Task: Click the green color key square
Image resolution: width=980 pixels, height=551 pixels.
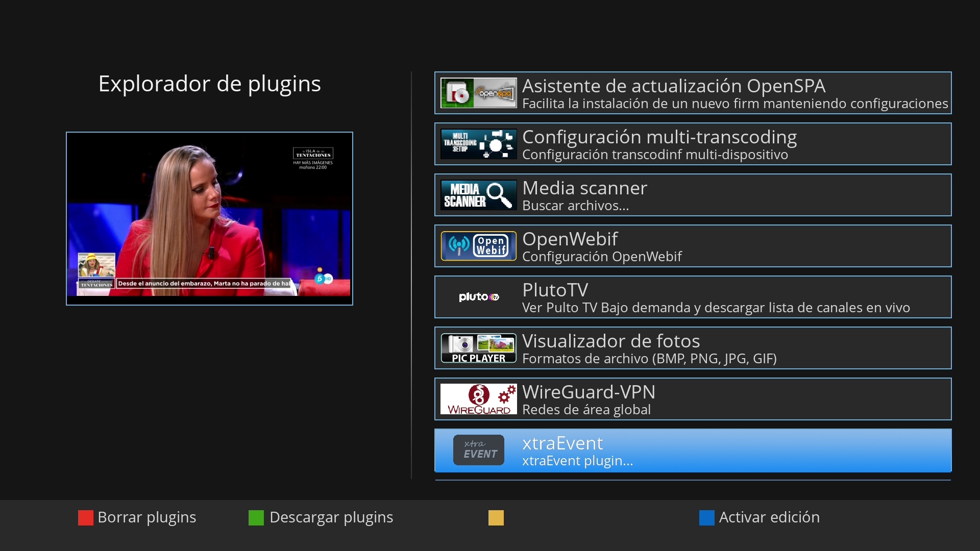Action: [x=256, y=518]
